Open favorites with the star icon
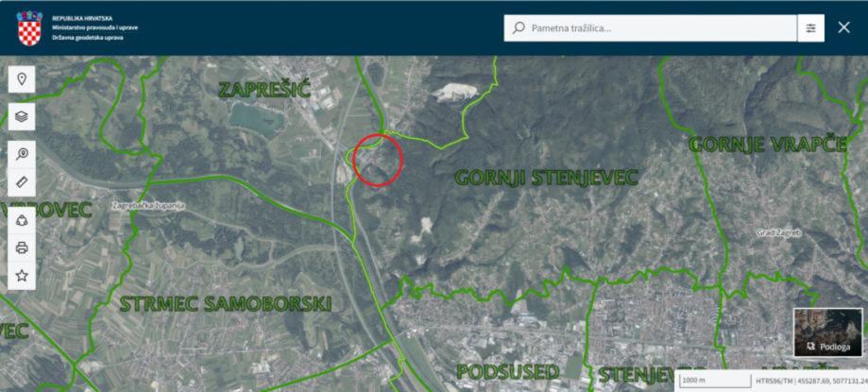The height and width of the screenshot is (392, 868). [x=22, y=276]
